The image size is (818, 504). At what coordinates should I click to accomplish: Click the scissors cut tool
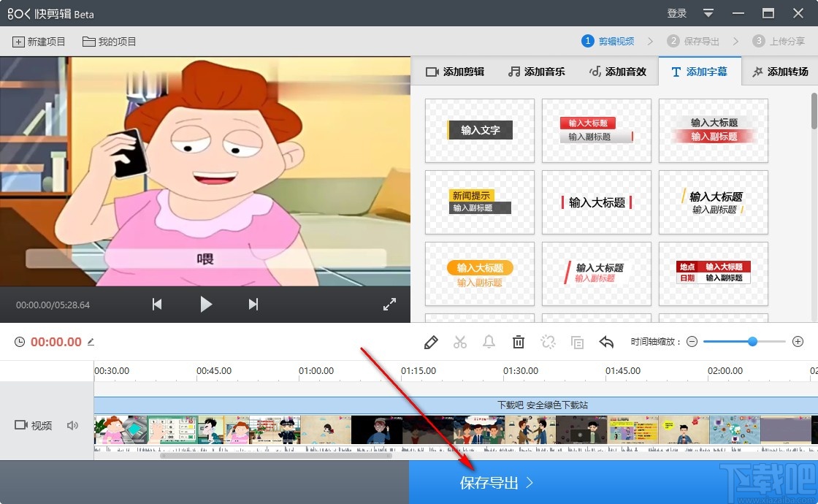point(459,343)
